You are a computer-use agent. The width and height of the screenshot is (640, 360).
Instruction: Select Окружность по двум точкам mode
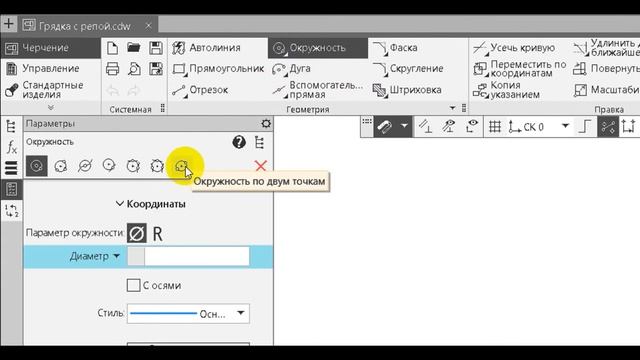click(x=181, y=166)
